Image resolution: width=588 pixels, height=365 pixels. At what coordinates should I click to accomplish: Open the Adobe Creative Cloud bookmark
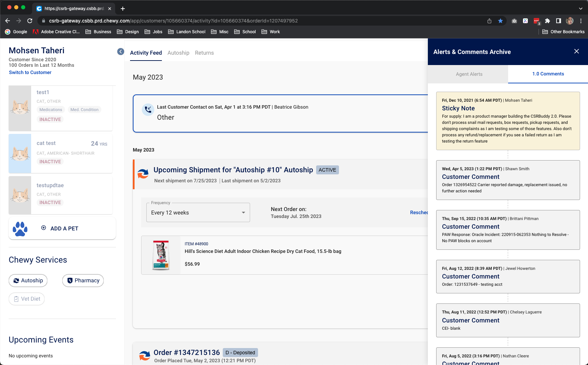[x=56, y=31]
